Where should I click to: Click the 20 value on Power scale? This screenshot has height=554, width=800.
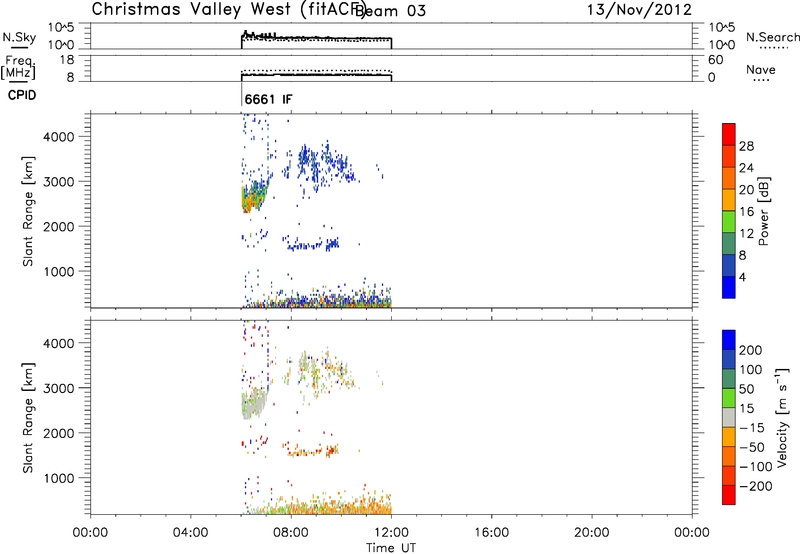(746, 190)
